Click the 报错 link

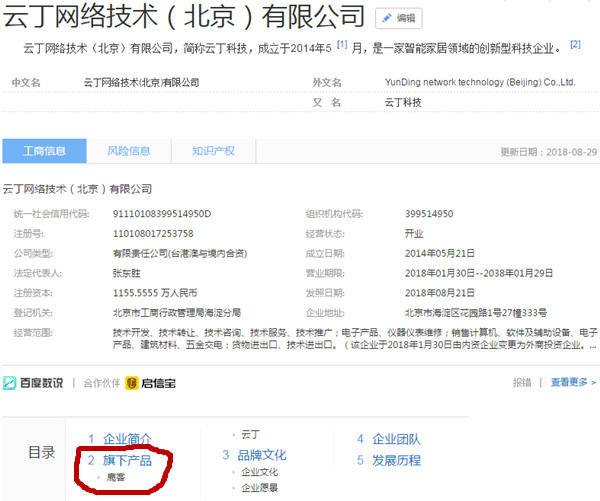[x=522, y=382]
